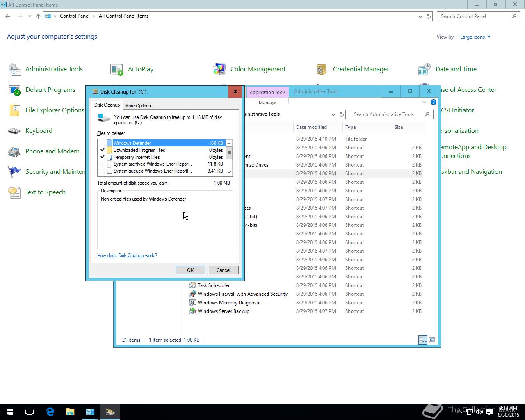This screenshot has width=525, height=420.
Task: Open Date and Time icon
Action: point(425,69)
